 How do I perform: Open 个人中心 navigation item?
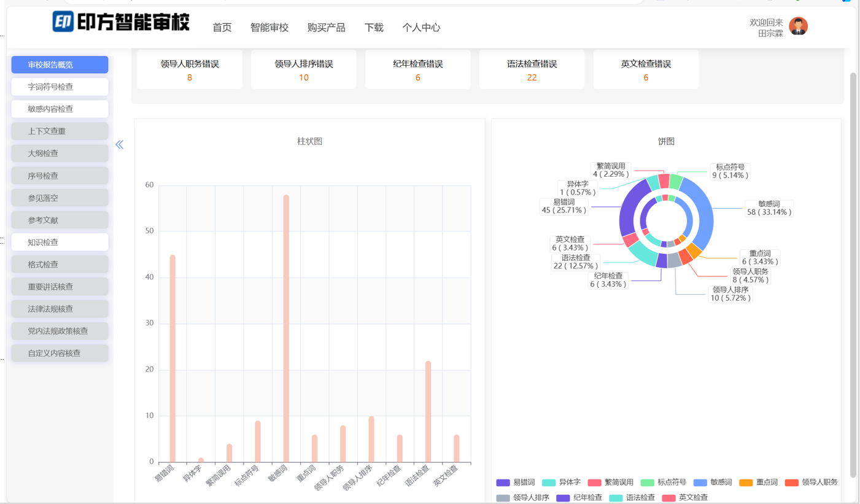click(421, 28)
